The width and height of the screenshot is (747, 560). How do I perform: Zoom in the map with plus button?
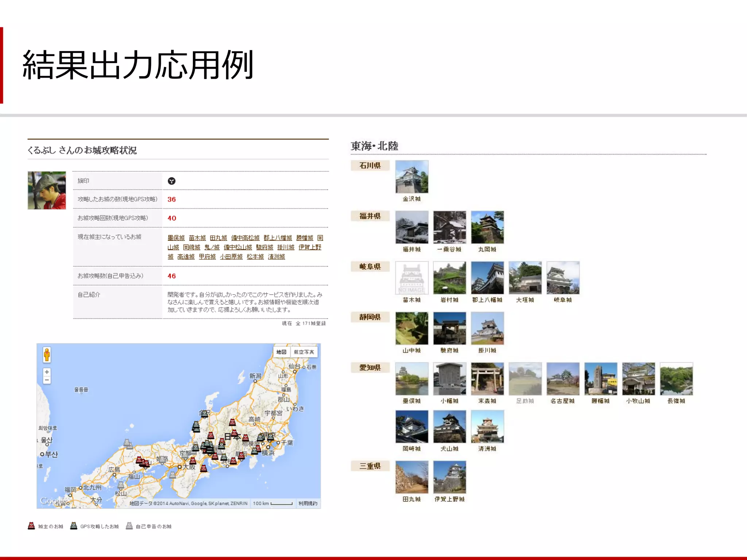click(x=47, y=372)
